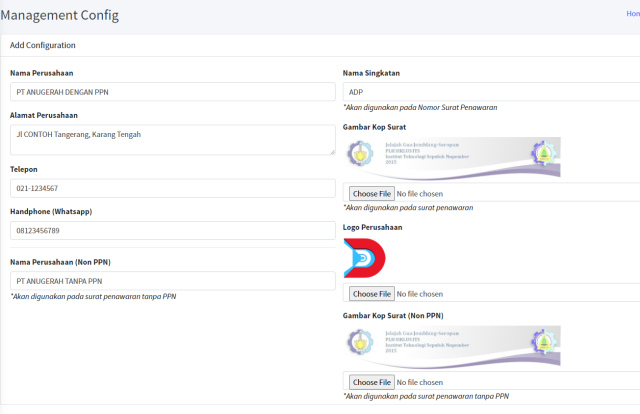Click the right gear emblem in Gambar Kop Surat

pyautogui.click(x=545, y=155)
